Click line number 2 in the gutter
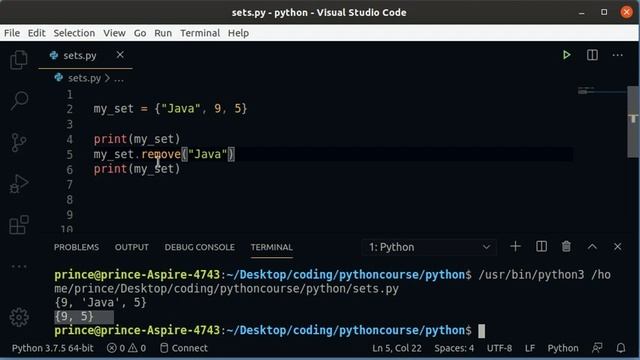The width and height of the screenshot is (640, 360). [69, 109]
